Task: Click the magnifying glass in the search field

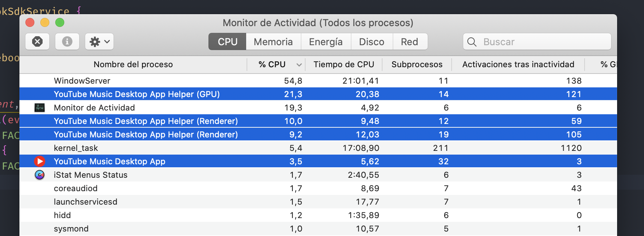Action: coord(471,42)
